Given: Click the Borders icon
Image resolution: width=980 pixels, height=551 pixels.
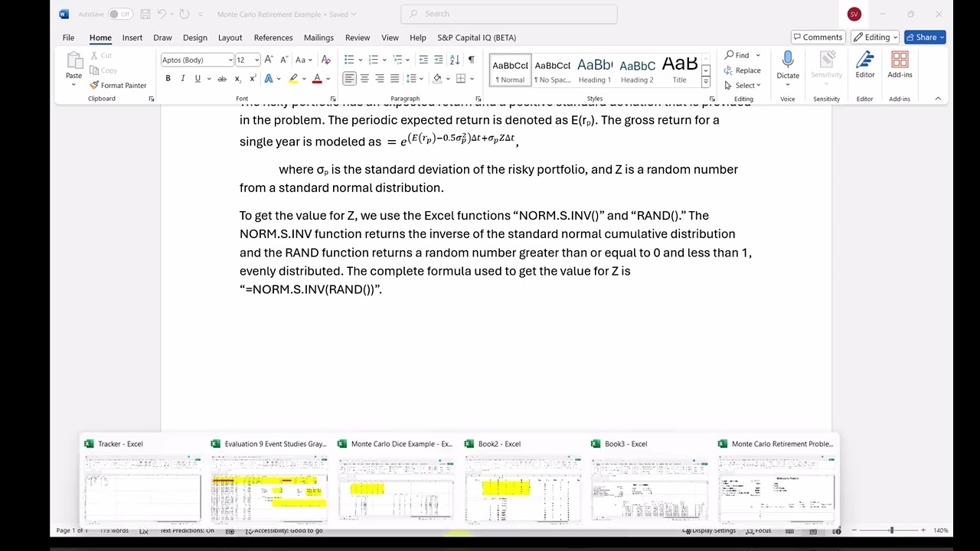Looking at the screenshot, I should coord(461,79).
